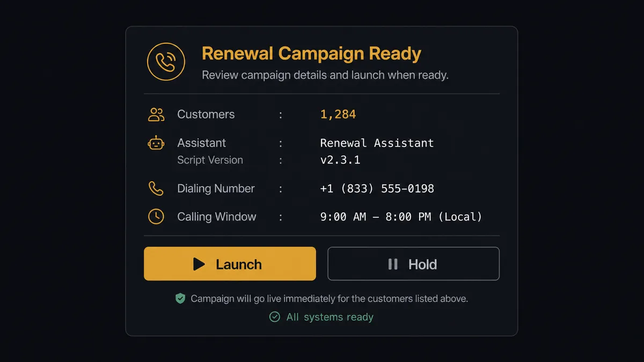Click the Campaign will go live notice
The height and width of the screenshot is (362, 644).
pos(330,299)
